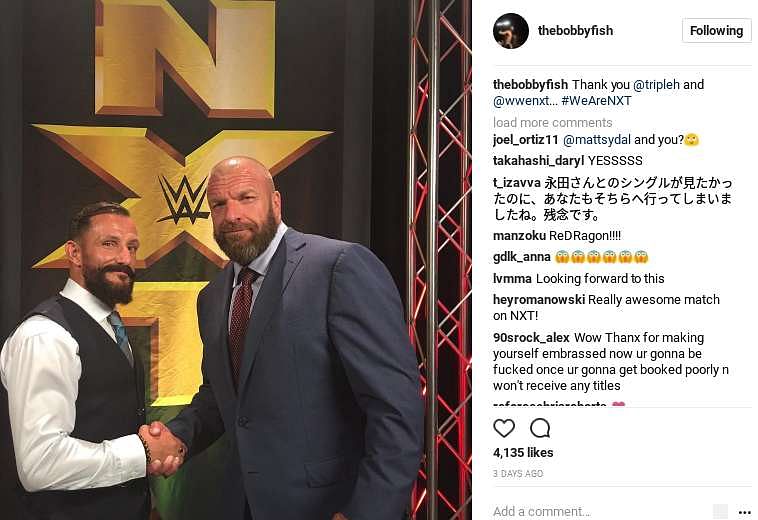Open manzoku commenter profile
758x520 pixels.
tap(519, 236)
